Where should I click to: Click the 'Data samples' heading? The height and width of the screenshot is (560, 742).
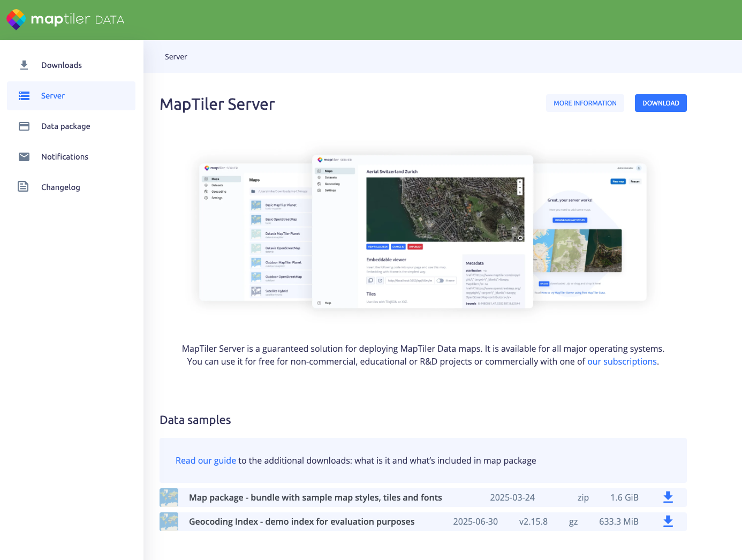click(195, 420)
